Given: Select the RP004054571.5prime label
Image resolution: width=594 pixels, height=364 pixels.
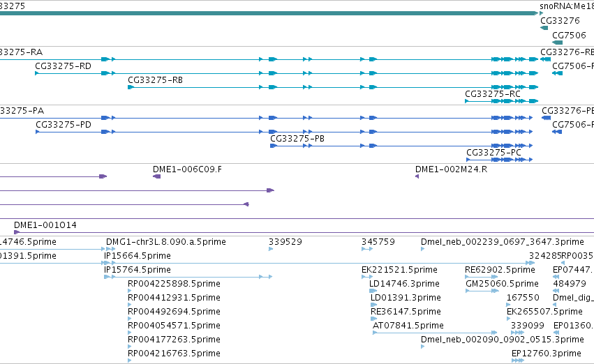Looking at the screenshot, I should pyautogui.click(x=175, y=326).
